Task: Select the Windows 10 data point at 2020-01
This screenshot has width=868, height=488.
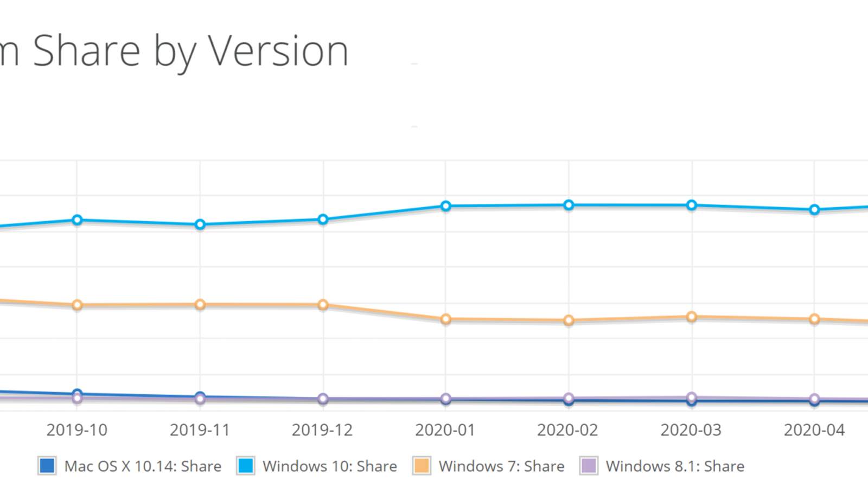Action: pos(446,206)
